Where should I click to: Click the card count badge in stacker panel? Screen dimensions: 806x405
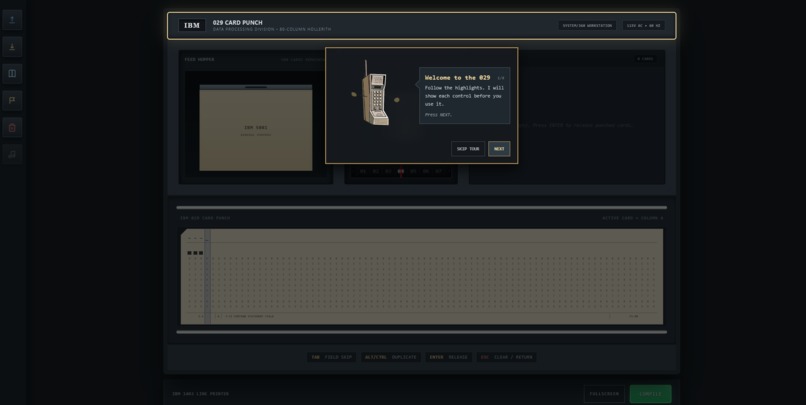(645, 59)
